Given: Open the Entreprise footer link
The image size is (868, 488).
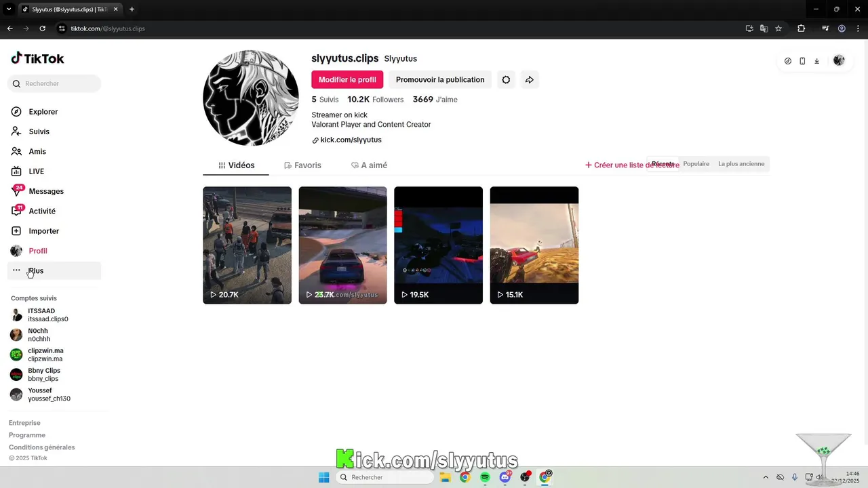Looking at the screenshot, I should [24, 423].
